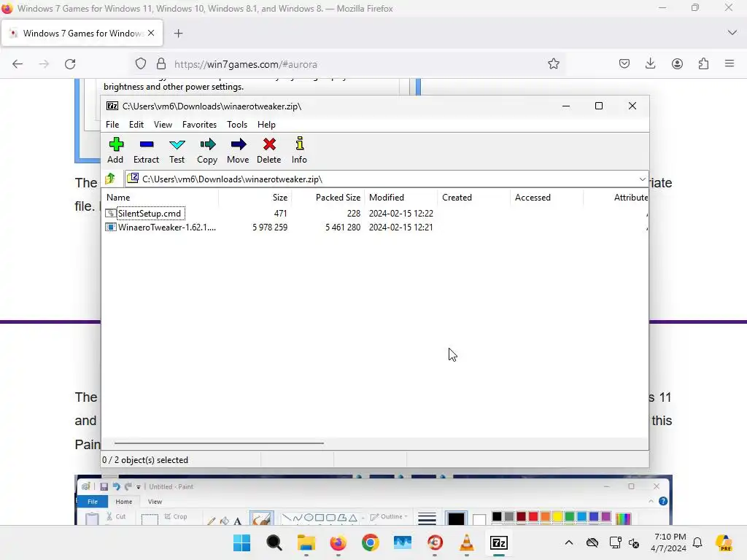Select yellow color swatch in Paint image
747x560 pixels.
[557, 517]
